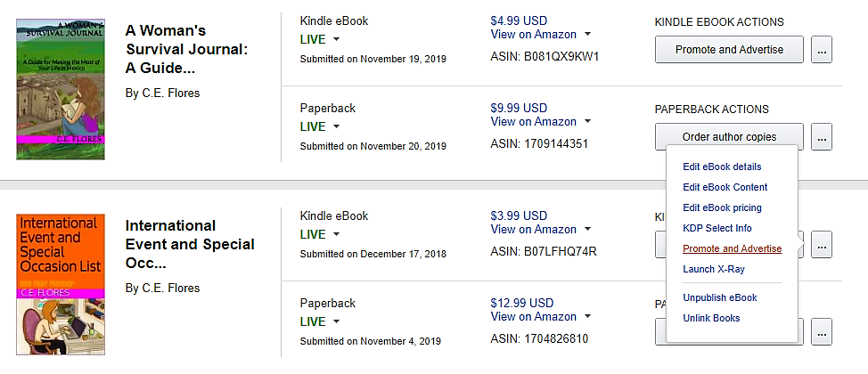The image size is (868, 374).
Task: Click the Order author copies button
Action: coord(729,137)
